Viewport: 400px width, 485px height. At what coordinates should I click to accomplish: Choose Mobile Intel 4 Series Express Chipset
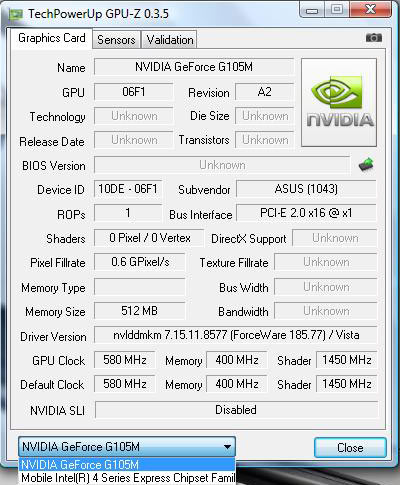coord(127,477)
